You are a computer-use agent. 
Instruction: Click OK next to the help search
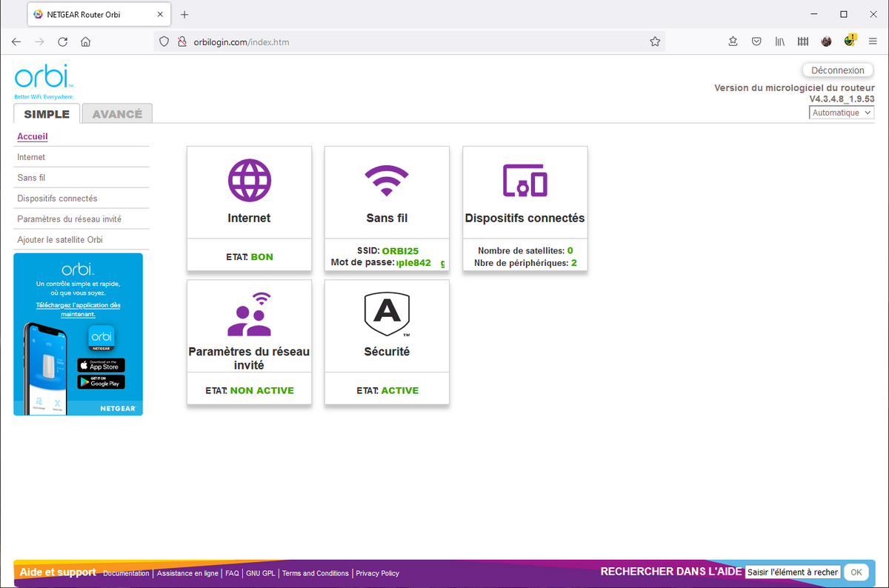pyautogui.click(x=856, y=572)
